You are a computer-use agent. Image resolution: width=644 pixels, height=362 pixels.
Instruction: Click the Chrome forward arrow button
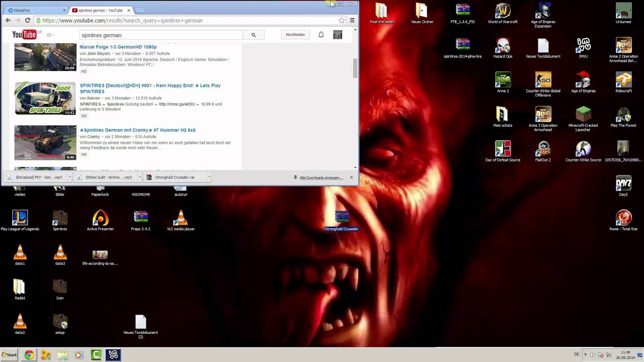click(18, 20)
